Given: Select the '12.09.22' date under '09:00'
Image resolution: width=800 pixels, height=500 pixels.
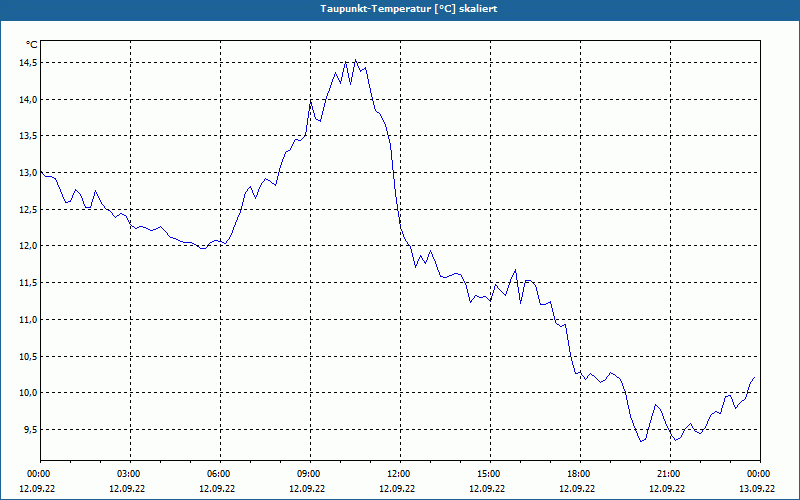Looking at the screenshot, I should [x=307, y=488].
